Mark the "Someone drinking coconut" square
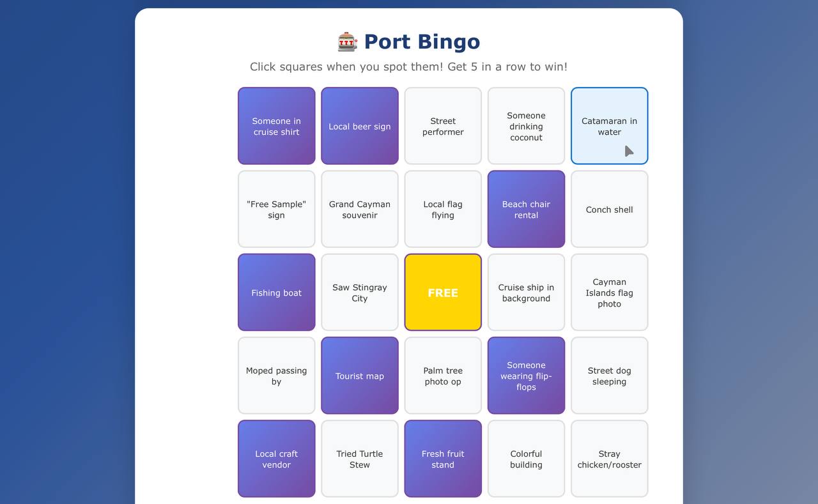The width and height of the screenshot is (818, 504). pos(525,126)
